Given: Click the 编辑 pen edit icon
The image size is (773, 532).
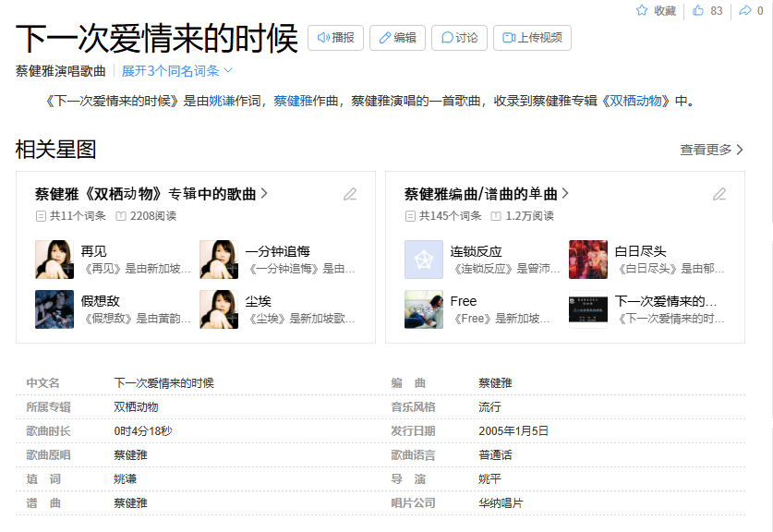Looking at the screenshot, I should coord(385,38).
